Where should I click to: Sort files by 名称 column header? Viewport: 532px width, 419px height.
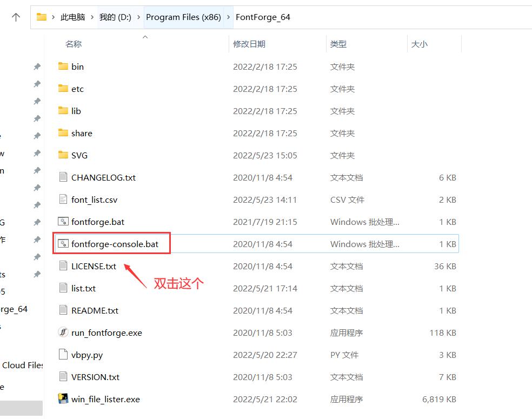tap(74, 44)
